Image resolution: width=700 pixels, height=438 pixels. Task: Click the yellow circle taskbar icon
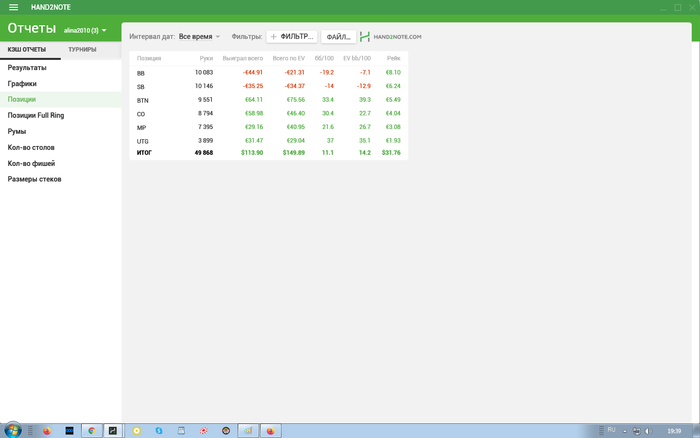coord(137,431)
